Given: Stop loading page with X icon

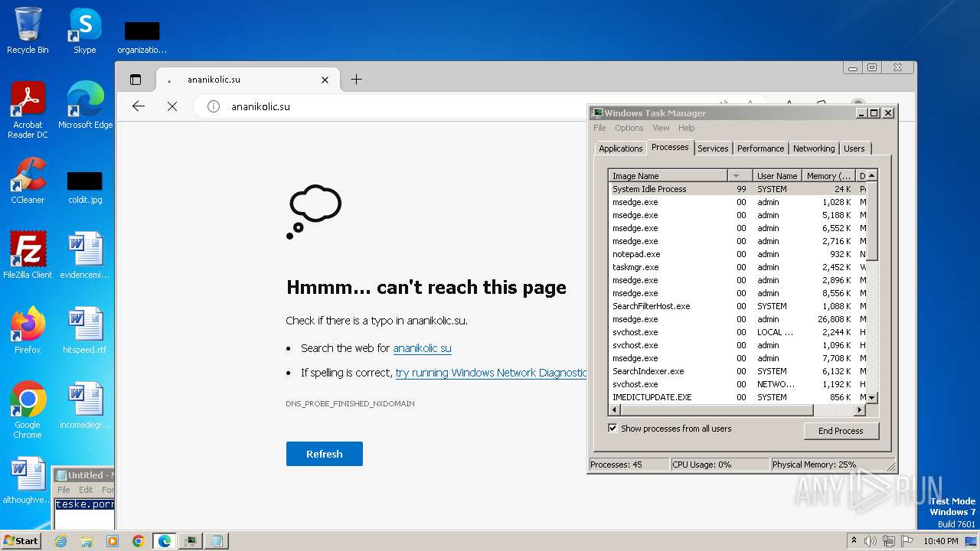Looking at the screenshot, I should click(x=172, y=106).
